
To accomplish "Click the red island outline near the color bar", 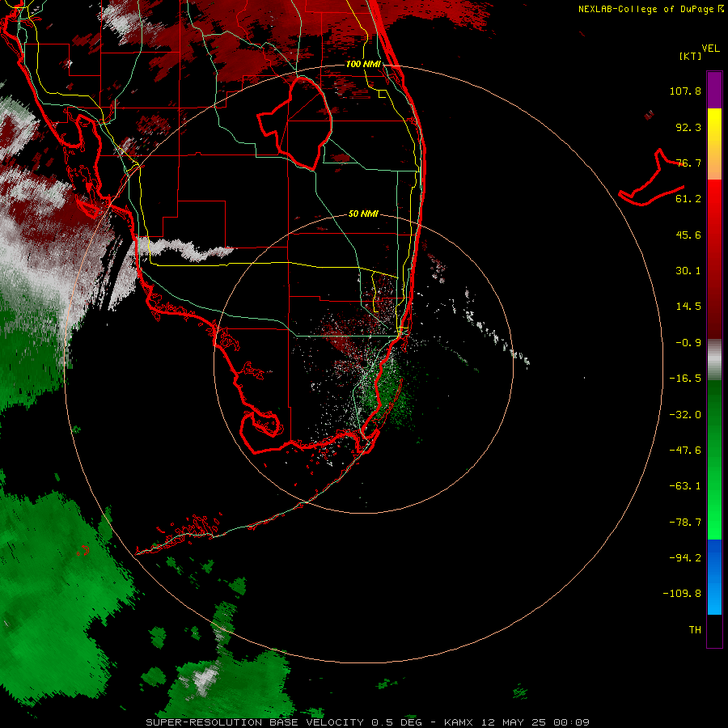I will click(x=651, y=178).
